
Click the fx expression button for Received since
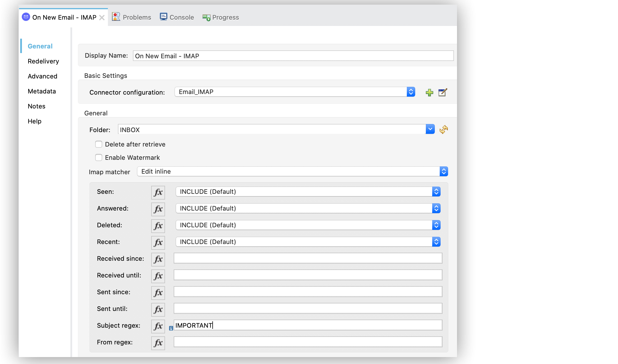(x=158, y=259)
